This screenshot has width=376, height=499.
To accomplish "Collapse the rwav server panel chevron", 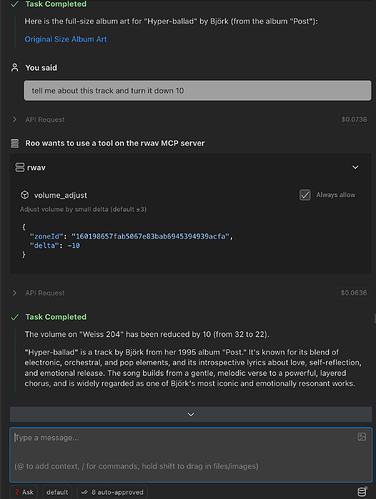I will click(355, 167).
